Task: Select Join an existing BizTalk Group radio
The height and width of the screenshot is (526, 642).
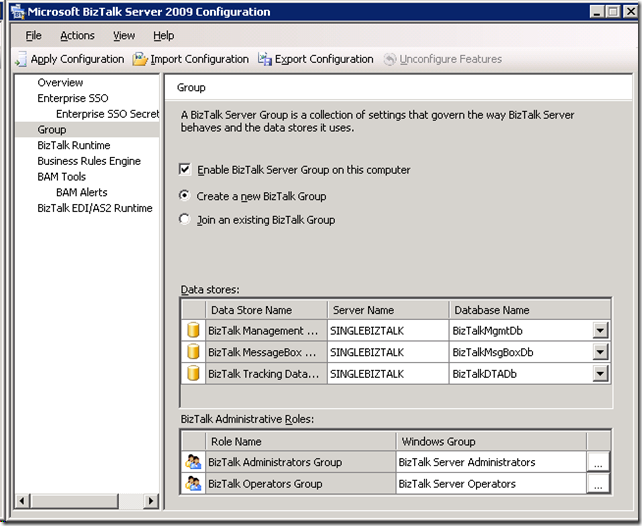Action: [x=185, y=219]
